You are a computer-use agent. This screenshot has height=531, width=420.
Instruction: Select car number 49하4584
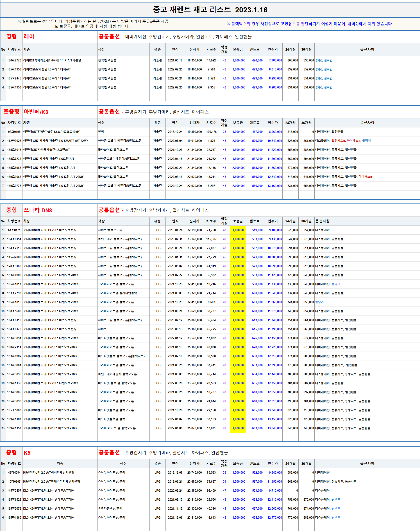point(14,472)
